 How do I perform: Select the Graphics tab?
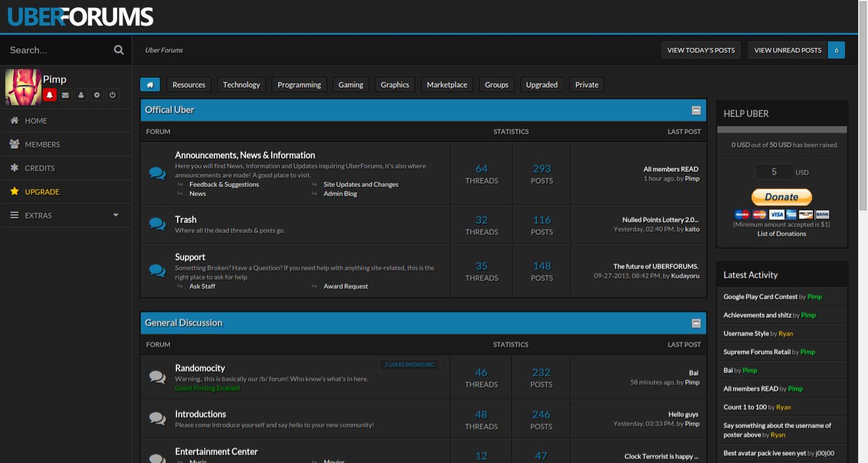click(x=395, y=85)
